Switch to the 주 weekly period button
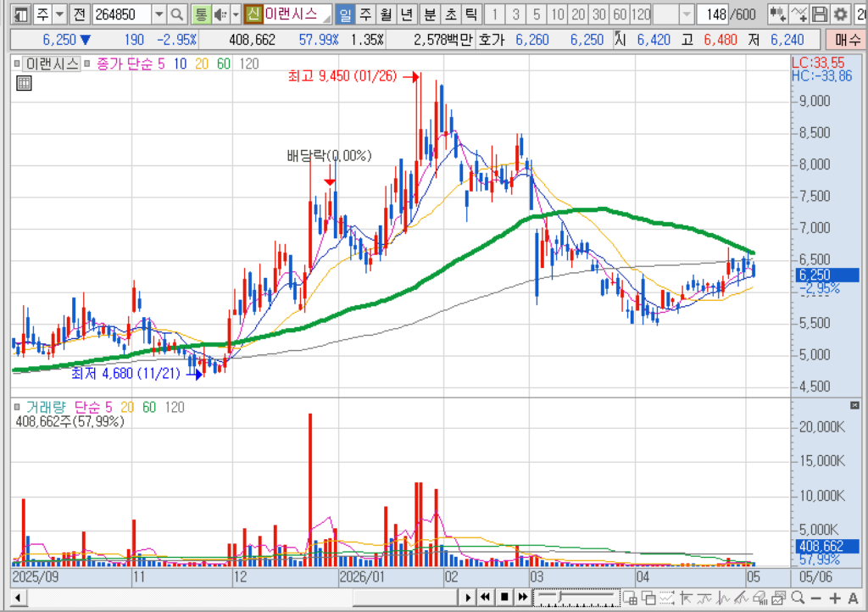 click(365, 14)
